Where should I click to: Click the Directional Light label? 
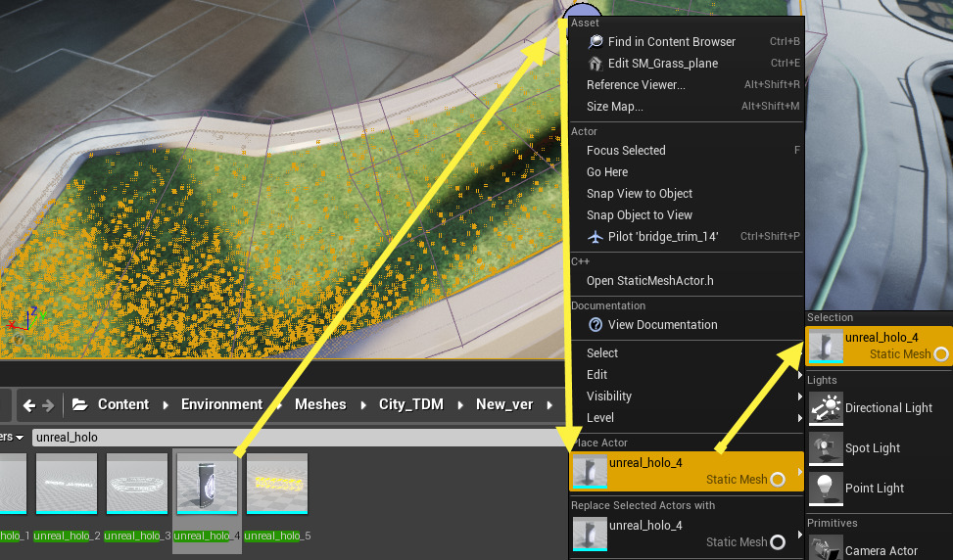(888, 408)
